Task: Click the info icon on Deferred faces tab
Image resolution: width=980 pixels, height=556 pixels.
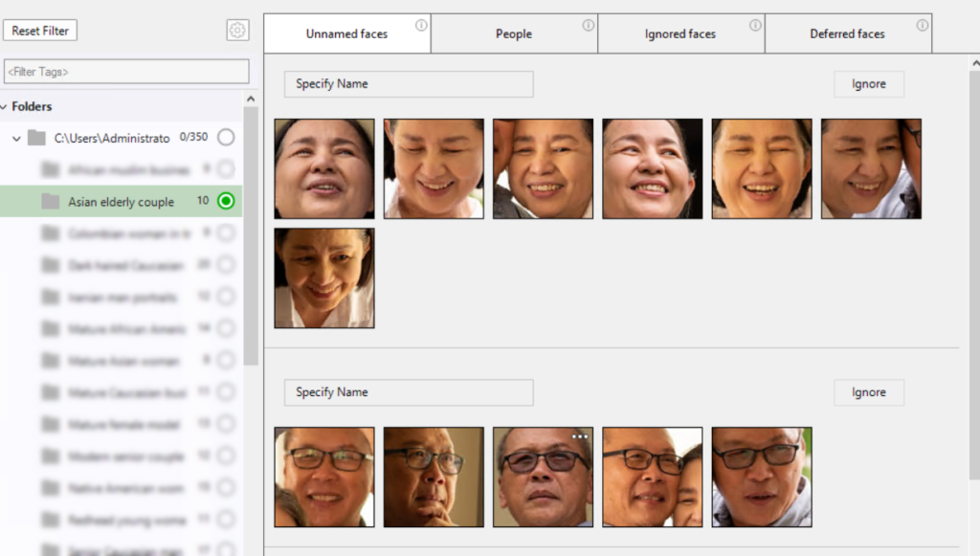Action: [923, 26]
